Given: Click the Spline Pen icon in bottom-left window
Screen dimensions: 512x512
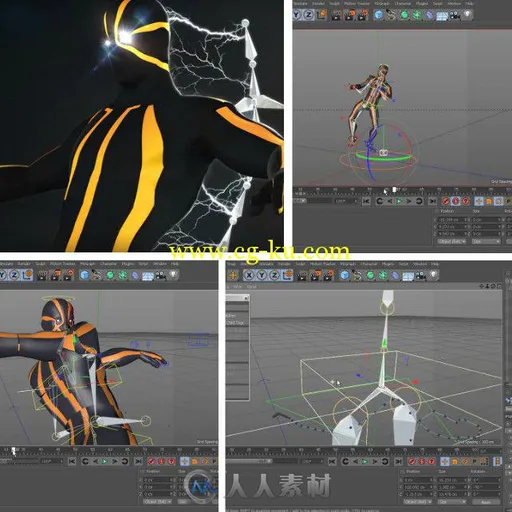Looking at the screenshot, I should (96, 275).
